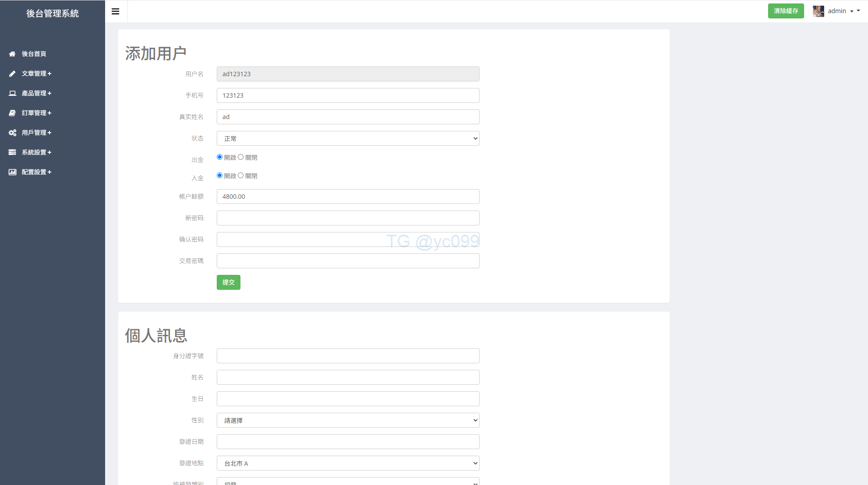Select 開啟 radio for 出金
This screenshot has width=868, height=485.
tap(220, 157)
